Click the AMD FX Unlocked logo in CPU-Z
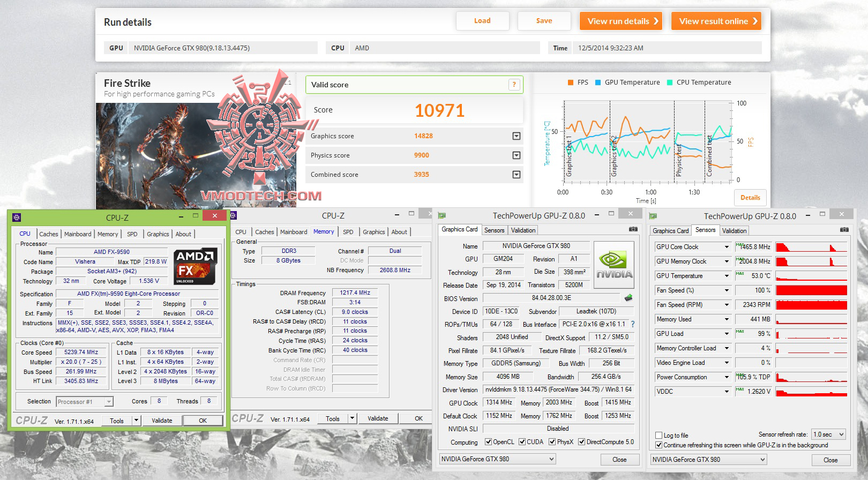Screen dimensions: 868x480 195,266
